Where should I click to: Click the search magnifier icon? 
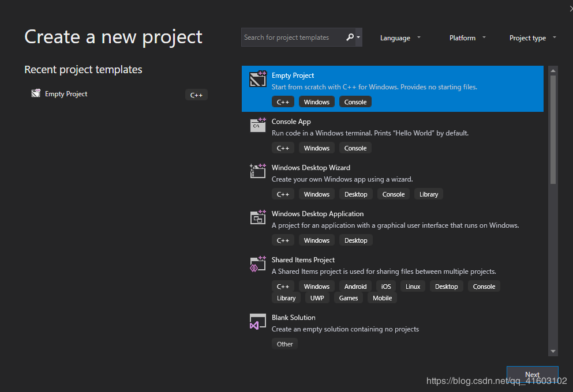(350, 37)
